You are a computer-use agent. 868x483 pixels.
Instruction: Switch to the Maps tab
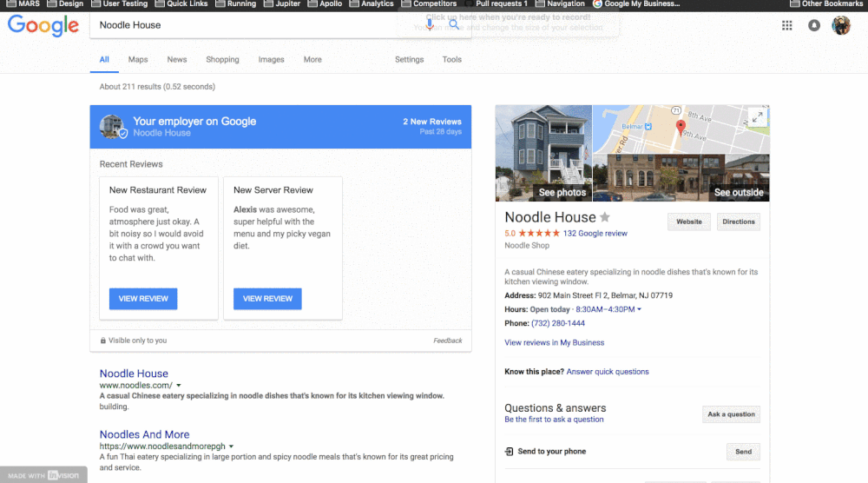pyautogui.click(x=138, y=59)
